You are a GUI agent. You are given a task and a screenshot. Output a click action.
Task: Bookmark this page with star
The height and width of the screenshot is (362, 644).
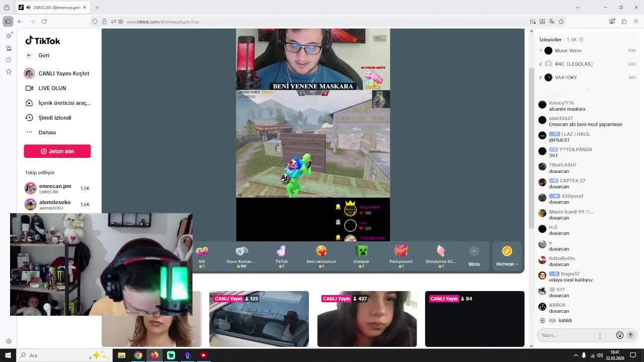point(561,22)
